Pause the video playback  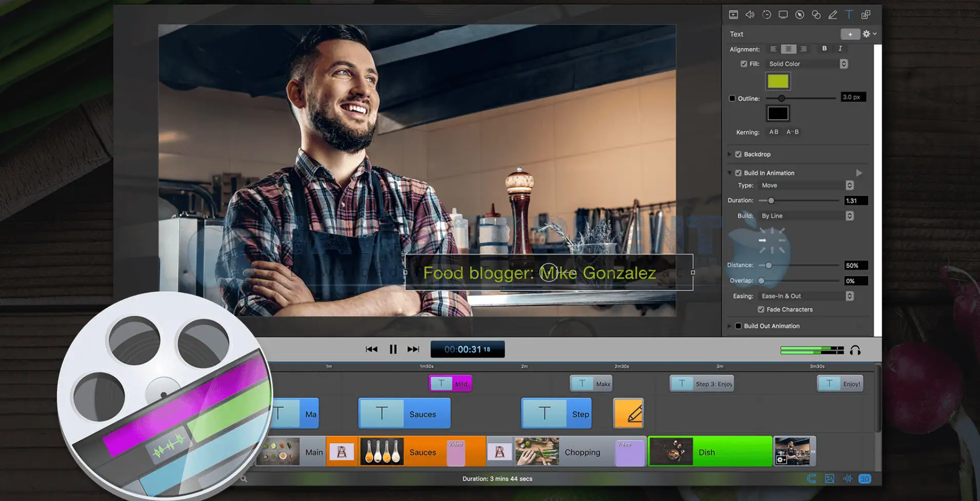click(x=393, y=350)
